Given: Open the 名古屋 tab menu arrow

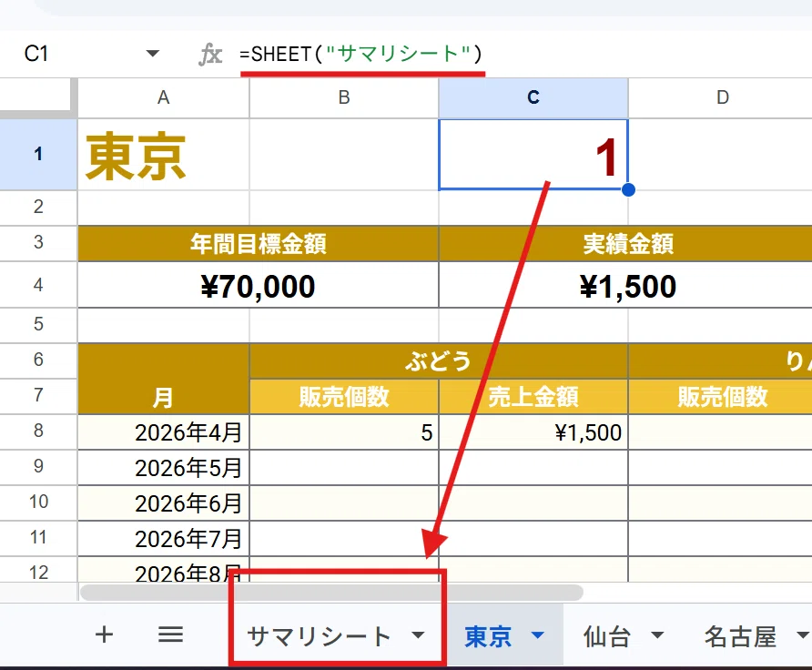Looking at the screenshot, I should (802, 635).
